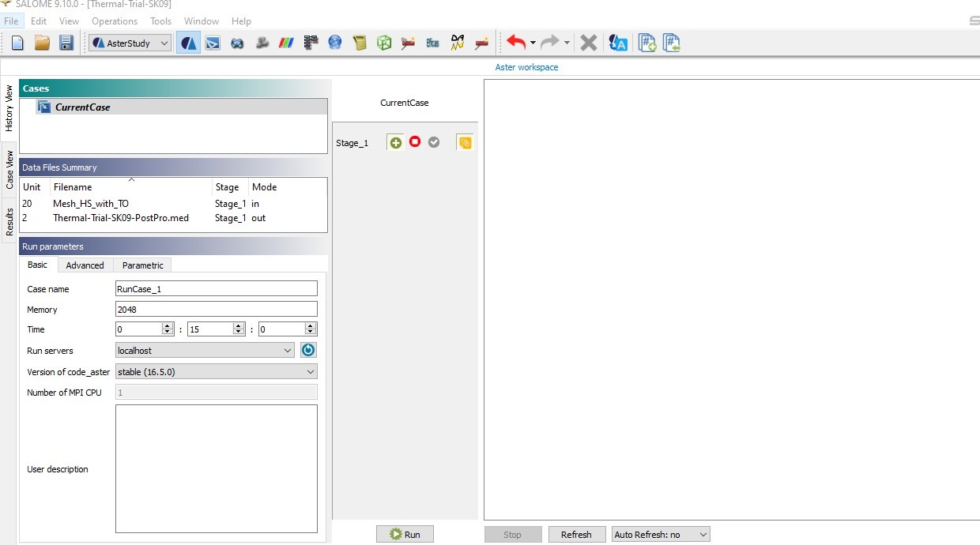The height and width of the screenshot is (545, 980).
Task: Click the CurrentCase icon in Cases list
Action: click(44, 107)
